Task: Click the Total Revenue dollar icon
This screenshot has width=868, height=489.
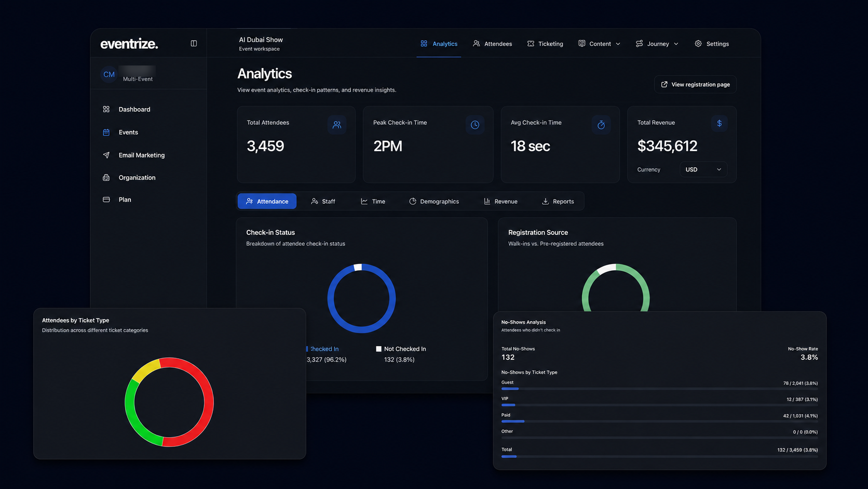Action: [x=719, y=123]
